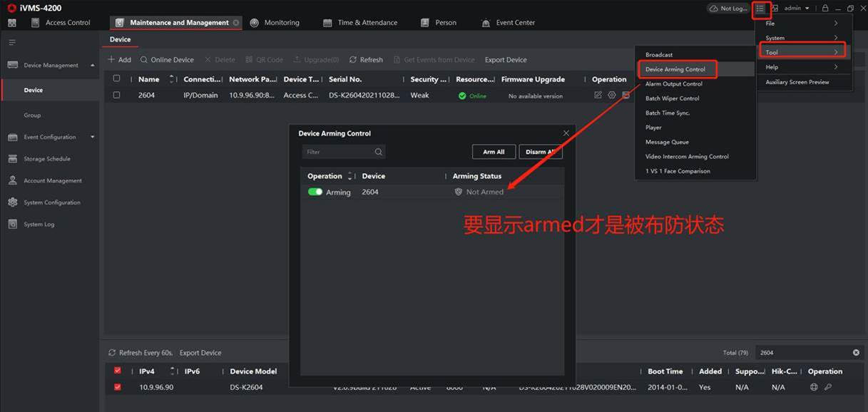Collapse the Device Management section
Viewport: 868px width, 412px height.
click(92, 65)
